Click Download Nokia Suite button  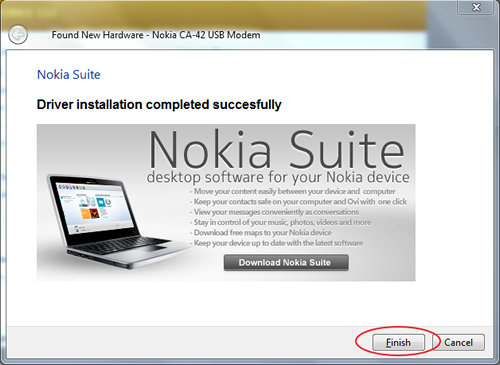point(286,263)
